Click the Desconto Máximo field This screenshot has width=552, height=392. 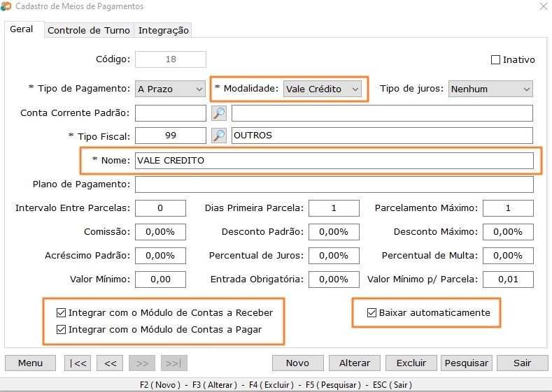(509, 232)
